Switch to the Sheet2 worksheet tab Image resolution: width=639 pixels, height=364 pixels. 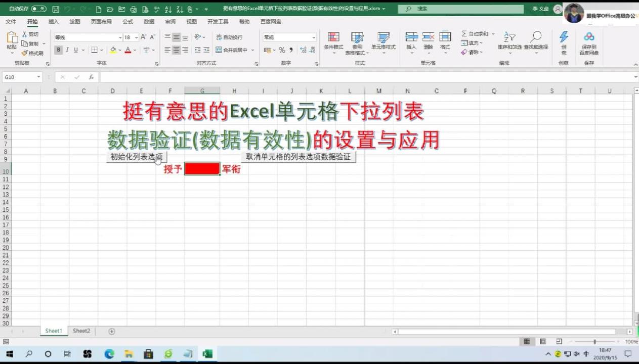click(81, 331)
